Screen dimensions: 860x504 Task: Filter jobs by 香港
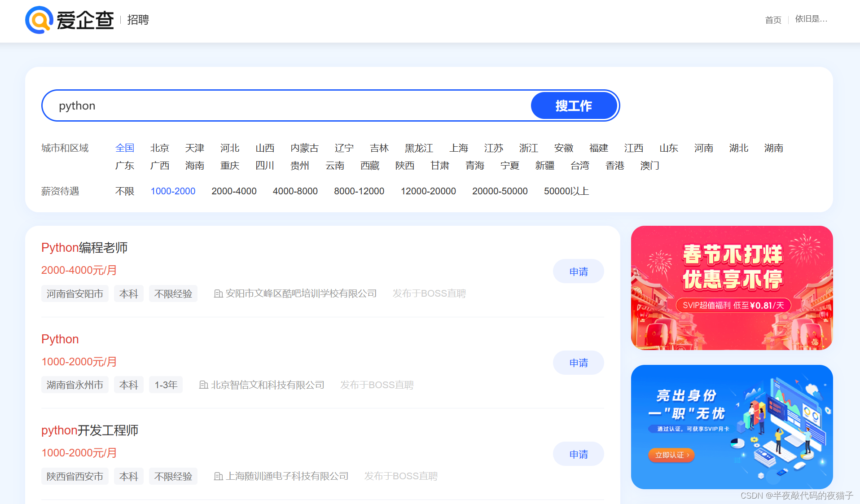(x=615, y=166)
